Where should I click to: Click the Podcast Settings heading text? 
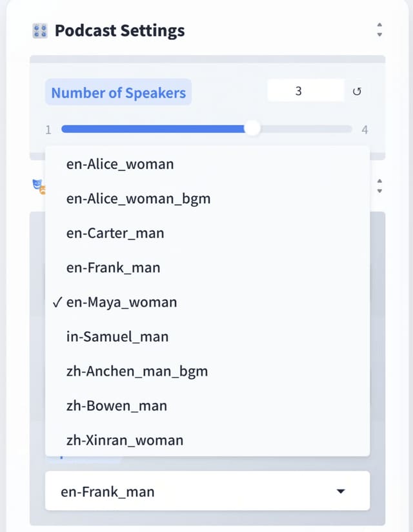click(x=119, y=30)
